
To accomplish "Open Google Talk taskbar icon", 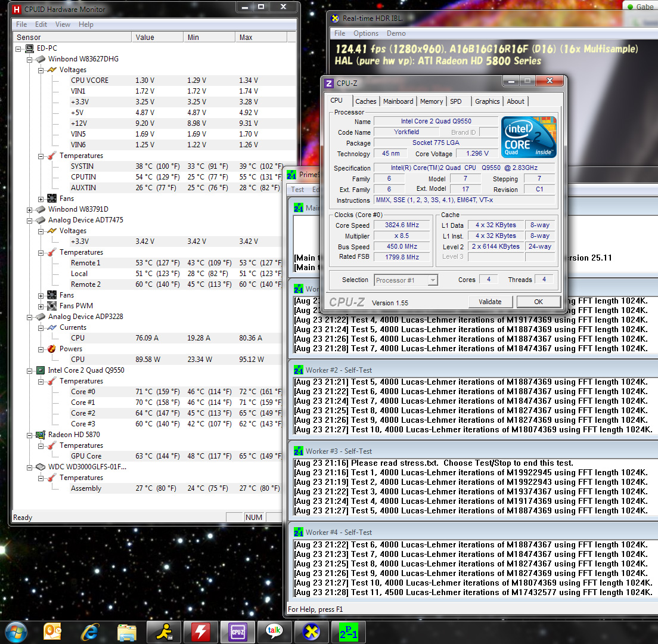I will [274, 632].
